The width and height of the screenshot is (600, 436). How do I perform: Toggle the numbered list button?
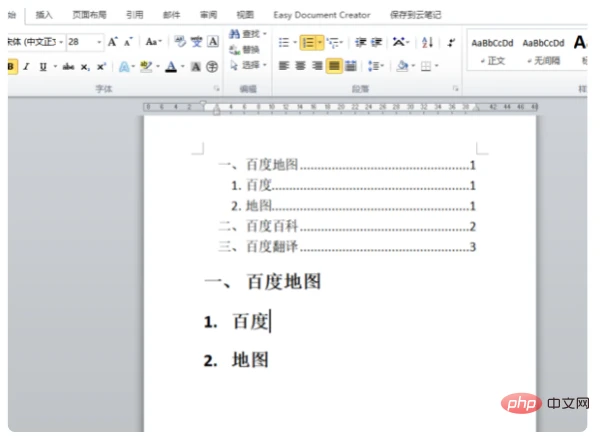[x=308, y=42]
